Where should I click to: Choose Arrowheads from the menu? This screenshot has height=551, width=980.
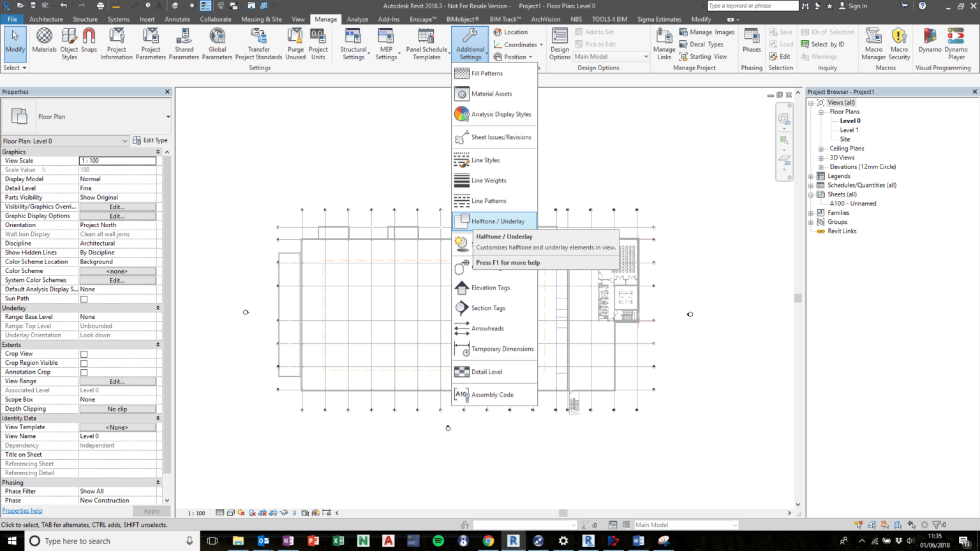[x=494, y=328]
